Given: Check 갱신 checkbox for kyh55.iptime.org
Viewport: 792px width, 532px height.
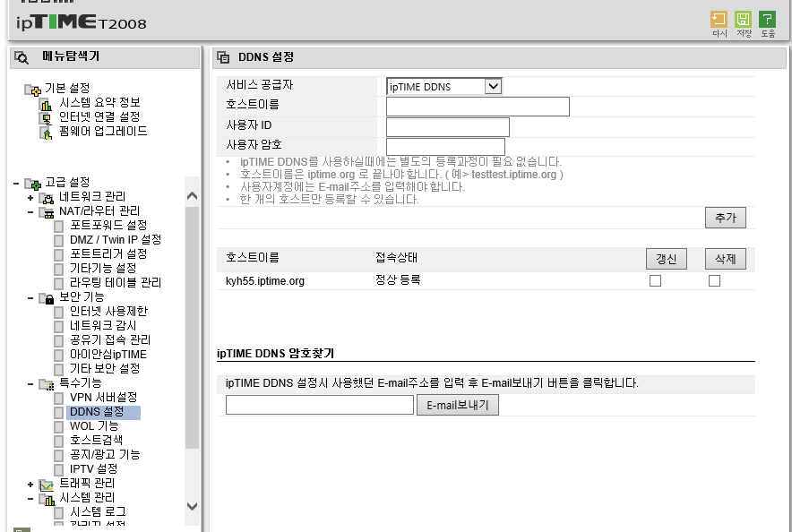Looking at the screenshot, I should [655, 280].
